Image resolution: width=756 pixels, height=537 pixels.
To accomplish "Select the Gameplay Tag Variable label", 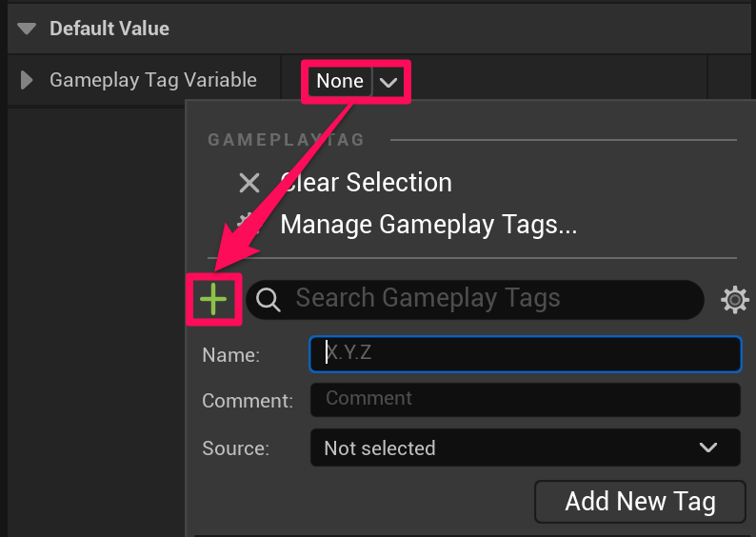I will 152,80.
